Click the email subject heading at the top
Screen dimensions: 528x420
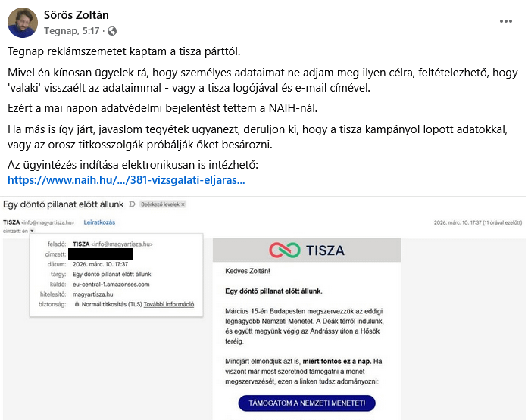64,204
